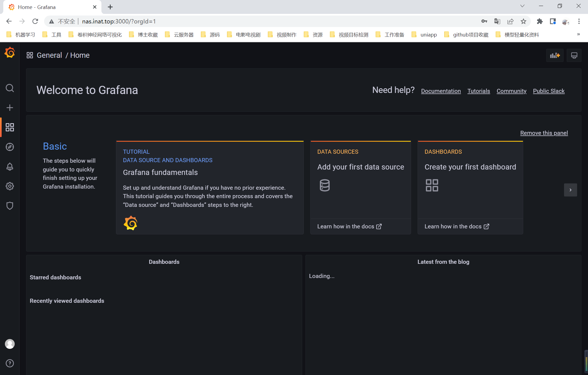Open the 卷积神经网络可视化 bookmark folder
588x375 pixels.
tap(95, 35)
